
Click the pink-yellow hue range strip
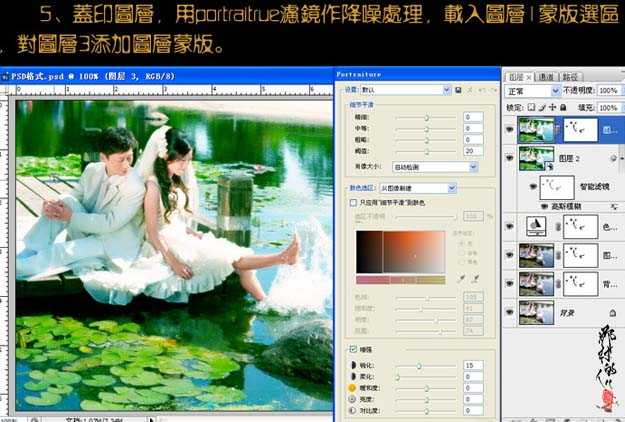tap(401, 280)
